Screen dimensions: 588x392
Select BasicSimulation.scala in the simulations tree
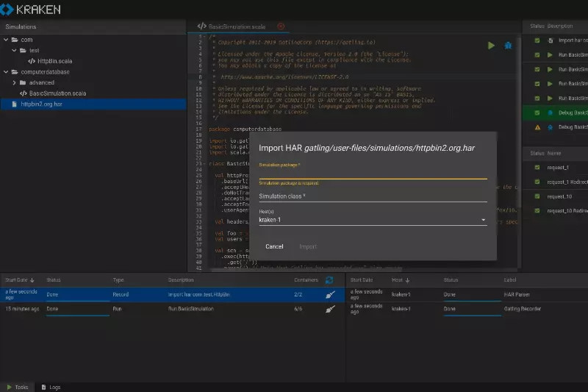click(x=57, y=93)
